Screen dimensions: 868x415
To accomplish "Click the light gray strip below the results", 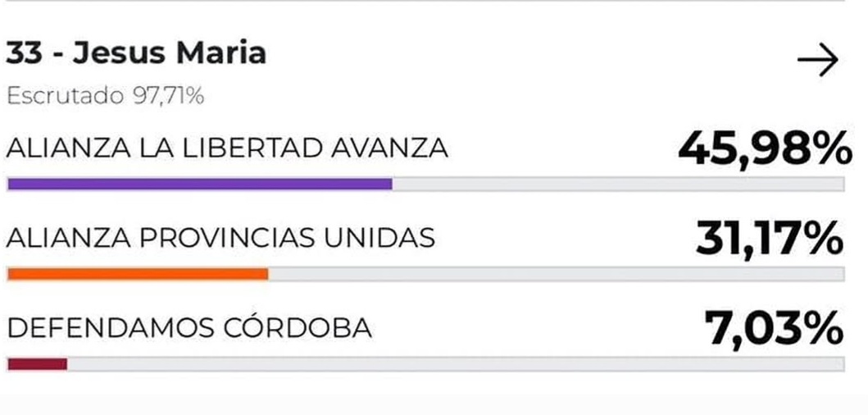I will coord(434,404).
